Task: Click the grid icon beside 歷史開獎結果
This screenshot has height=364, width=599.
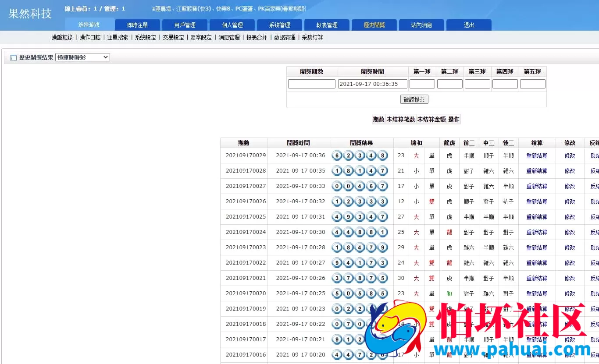Action: pyautogui.click(x=13, y=57)
